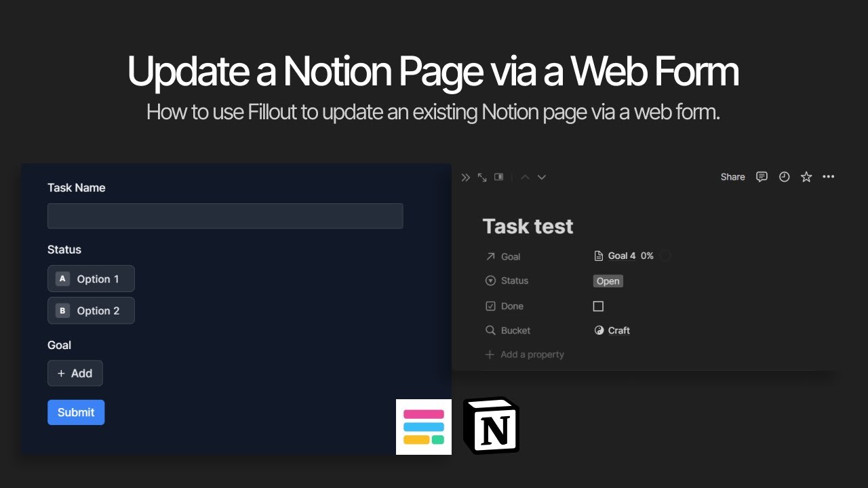Click the 0% progress value
The width and height of the screenshot is (868, 488).
(647, 256)
